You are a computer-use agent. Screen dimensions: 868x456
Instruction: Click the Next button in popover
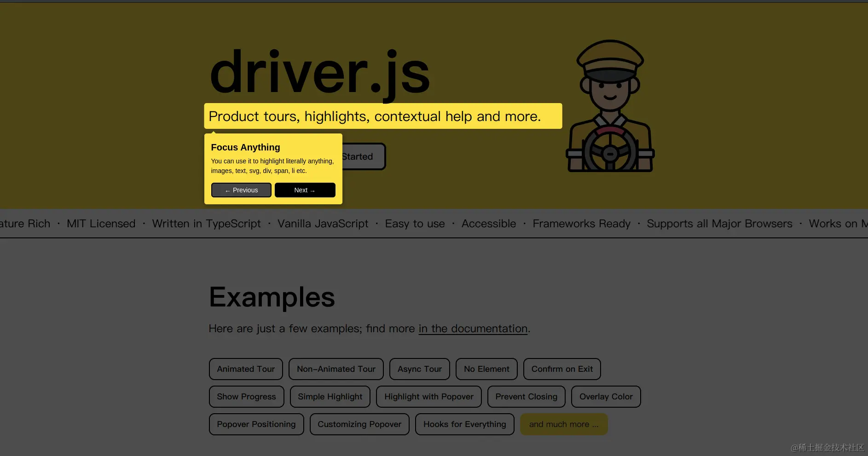(x=305, y=190)
